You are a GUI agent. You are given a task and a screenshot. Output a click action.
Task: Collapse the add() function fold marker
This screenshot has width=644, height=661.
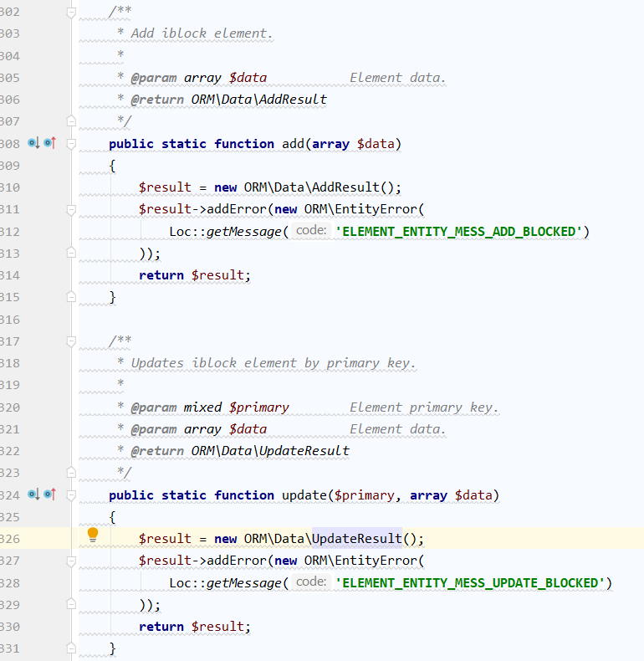coord(71,144)
